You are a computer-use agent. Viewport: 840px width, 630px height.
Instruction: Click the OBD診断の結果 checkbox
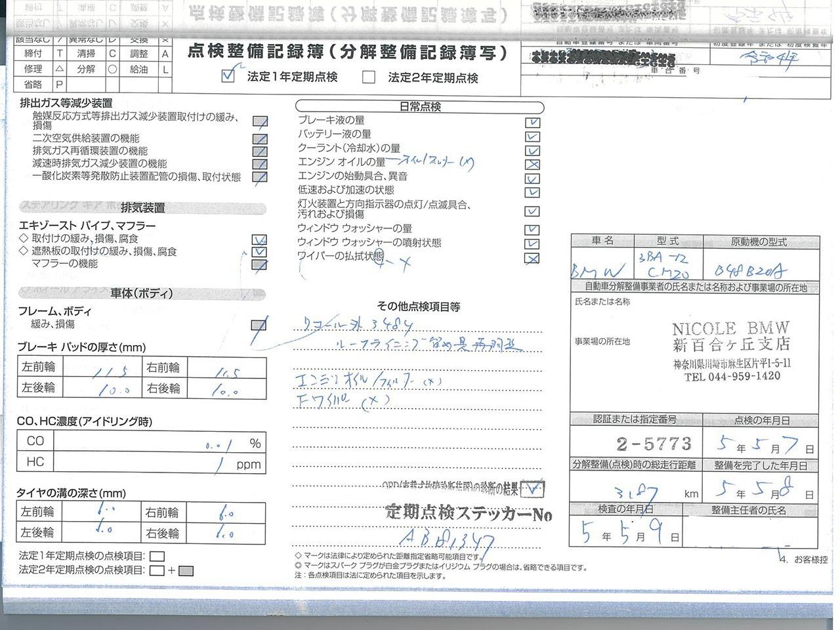(x=534, y=488)
